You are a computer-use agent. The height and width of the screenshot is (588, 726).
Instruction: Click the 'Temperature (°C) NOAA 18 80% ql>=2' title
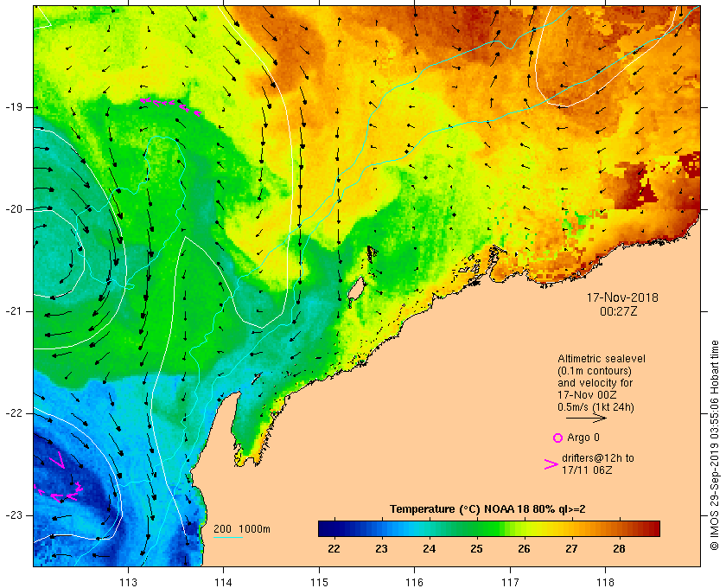487,509
